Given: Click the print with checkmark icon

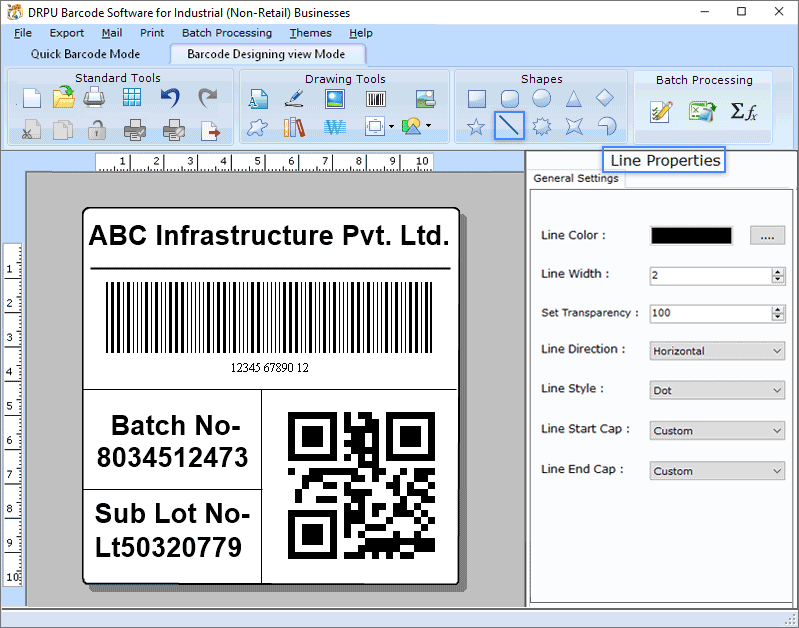Looking at the screenshot, I should point(135,129).
